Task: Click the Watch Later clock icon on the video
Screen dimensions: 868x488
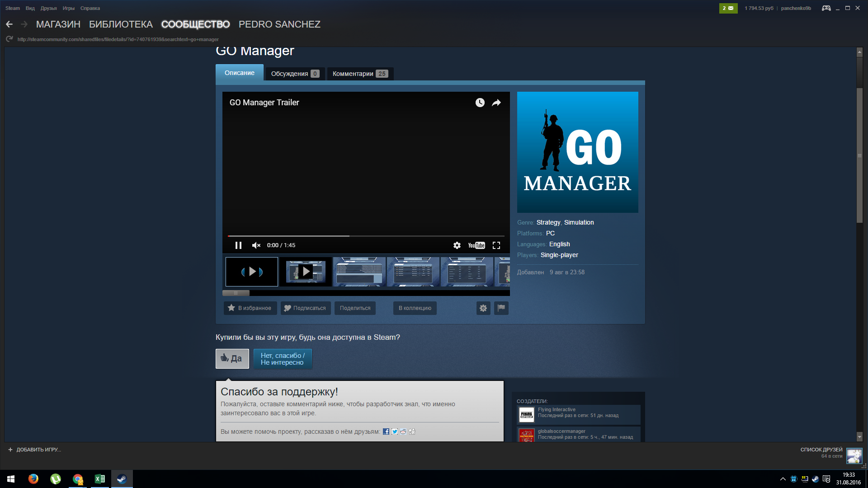Action: 480,103
